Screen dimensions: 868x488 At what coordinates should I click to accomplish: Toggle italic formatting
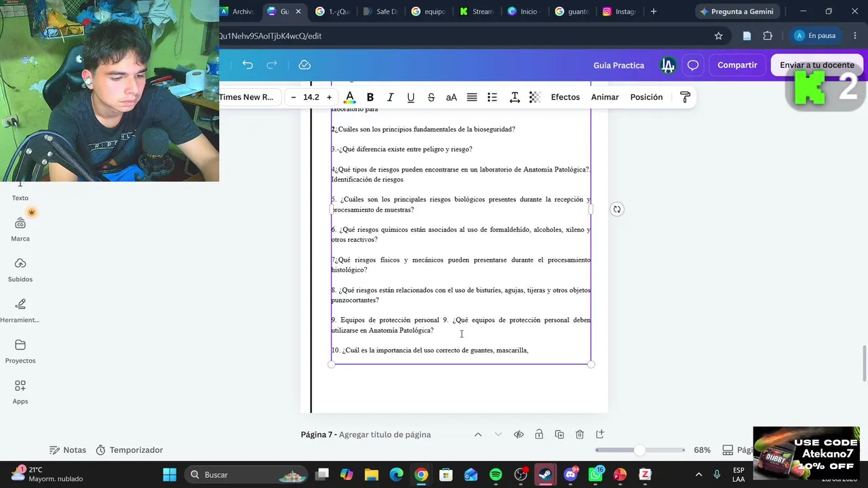(390, 97)
